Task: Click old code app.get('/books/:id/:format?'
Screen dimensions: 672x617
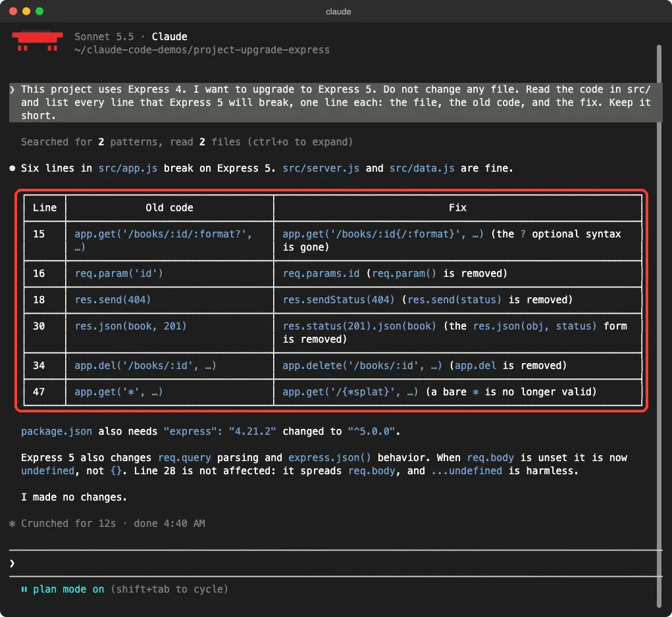Action: click(163, 241)
